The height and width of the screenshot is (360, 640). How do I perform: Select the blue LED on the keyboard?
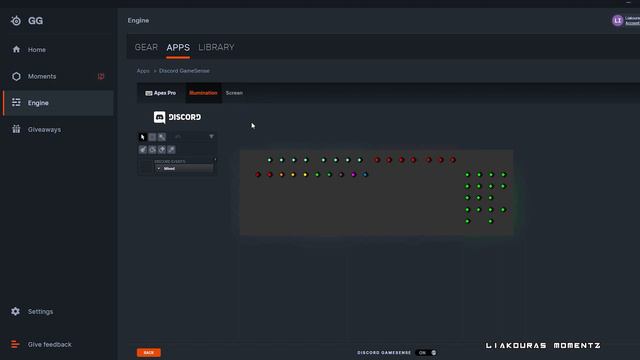click(x=365, y=175)
